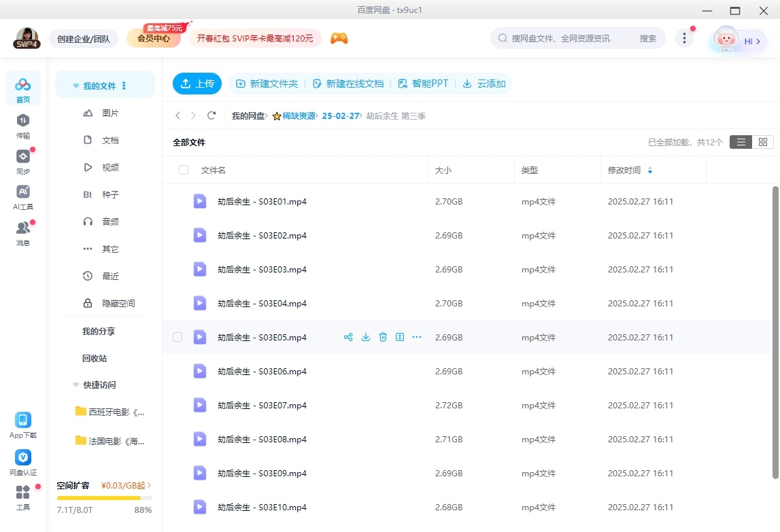Image resolution: width=780 pixels, height=532 pixels.
Task: Collapse the 快捷访问 section
Action: point(75,385)
